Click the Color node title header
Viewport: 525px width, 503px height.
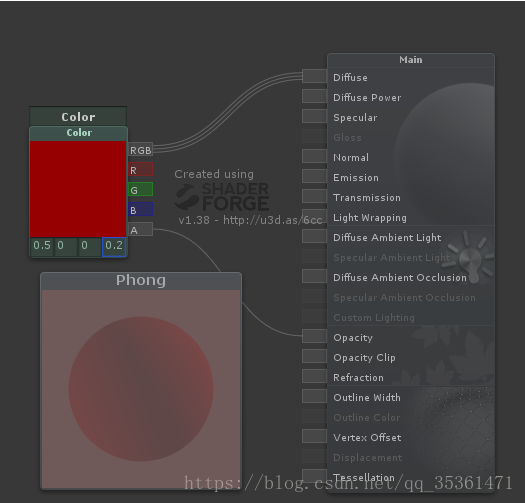[78, 117]
